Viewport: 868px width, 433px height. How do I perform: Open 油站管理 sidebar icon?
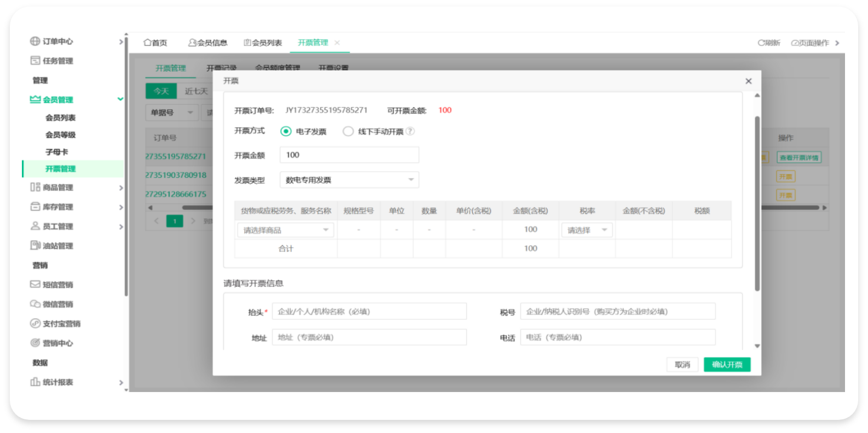(35, 245)
